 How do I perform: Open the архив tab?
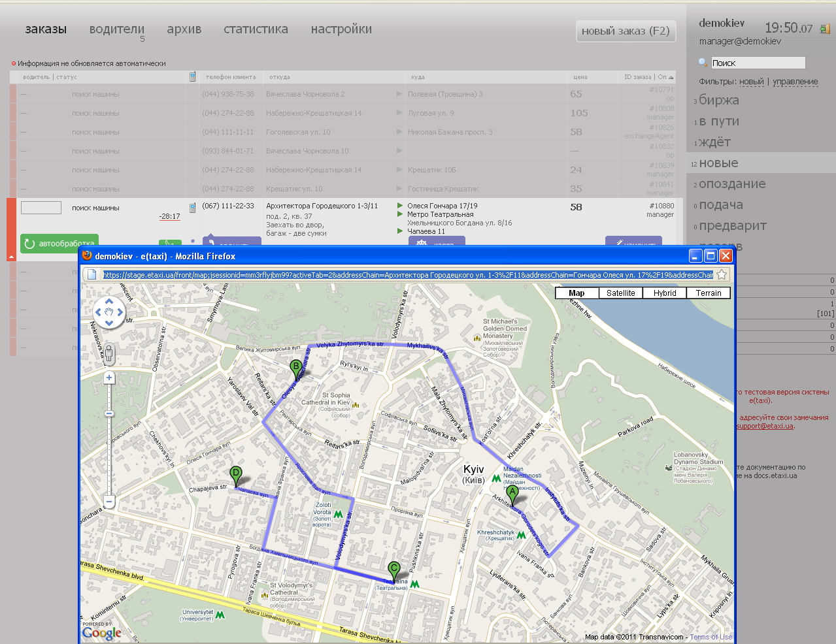[184, 29]
